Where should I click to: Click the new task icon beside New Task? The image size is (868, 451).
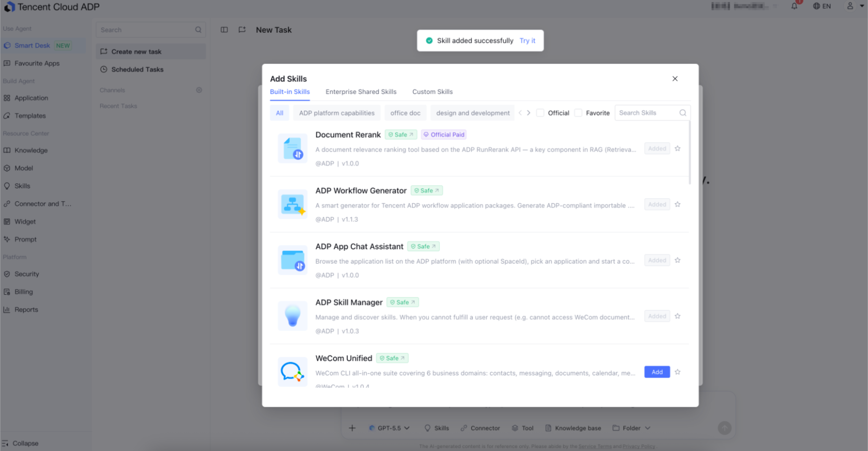coord(242,30)
